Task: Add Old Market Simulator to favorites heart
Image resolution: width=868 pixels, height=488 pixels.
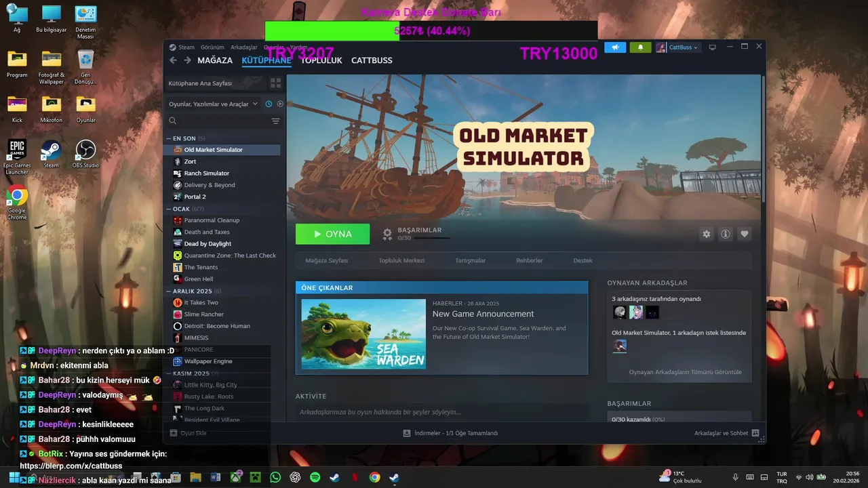Action: [745, 234]
